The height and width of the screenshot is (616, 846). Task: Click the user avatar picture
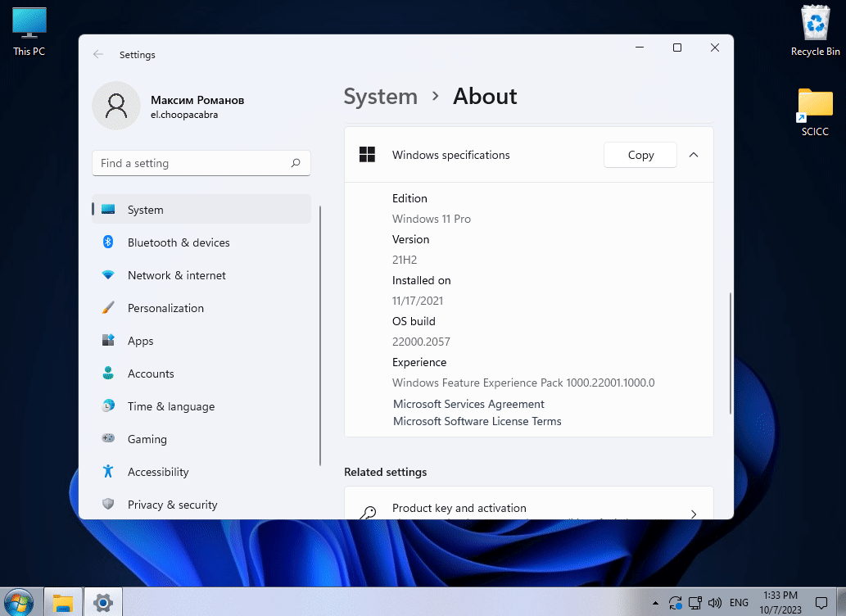pyautogui.click(x=116, y=106)
